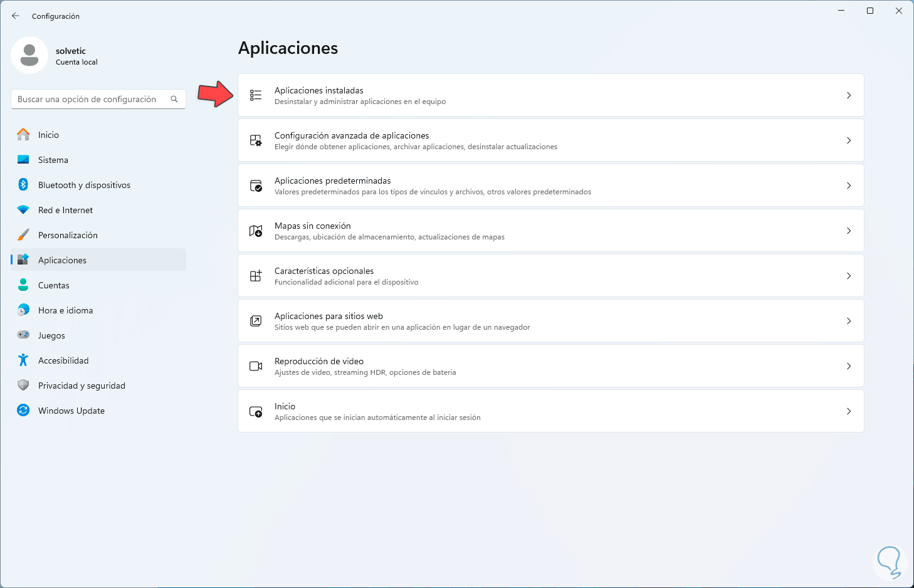Expand Mapas sin conexión chevron
Screen dimensions: 914x588
[x=849, y=231]
